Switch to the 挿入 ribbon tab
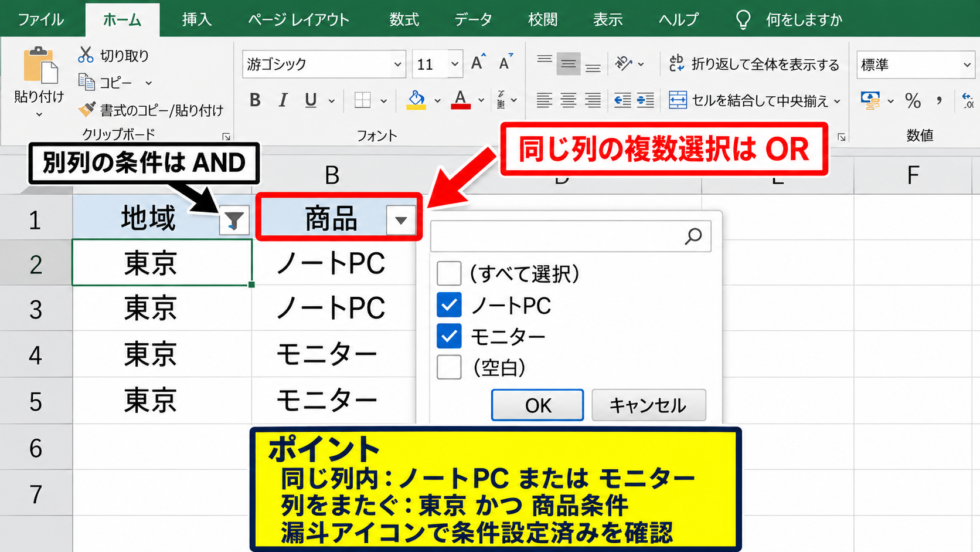This screenshot has width=980, height=552. click(196, 19)
